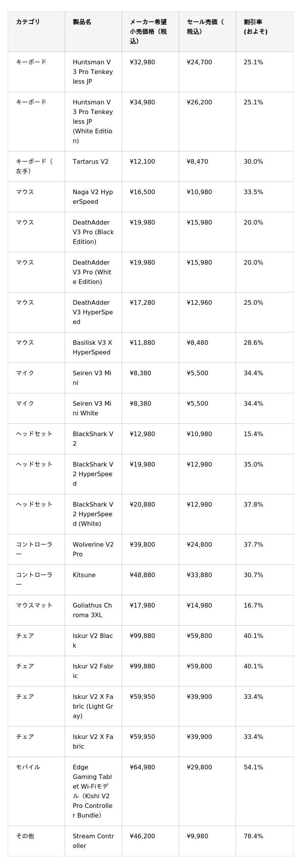
Task: Click the カテゴリ column header
Action: click(28, 22)
